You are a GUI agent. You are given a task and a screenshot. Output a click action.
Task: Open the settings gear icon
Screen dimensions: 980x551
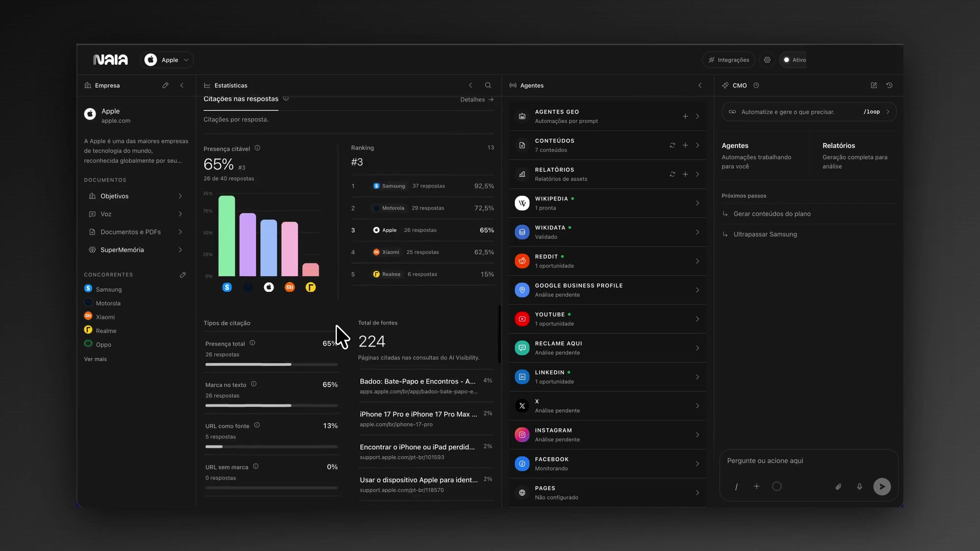(767, 60)
